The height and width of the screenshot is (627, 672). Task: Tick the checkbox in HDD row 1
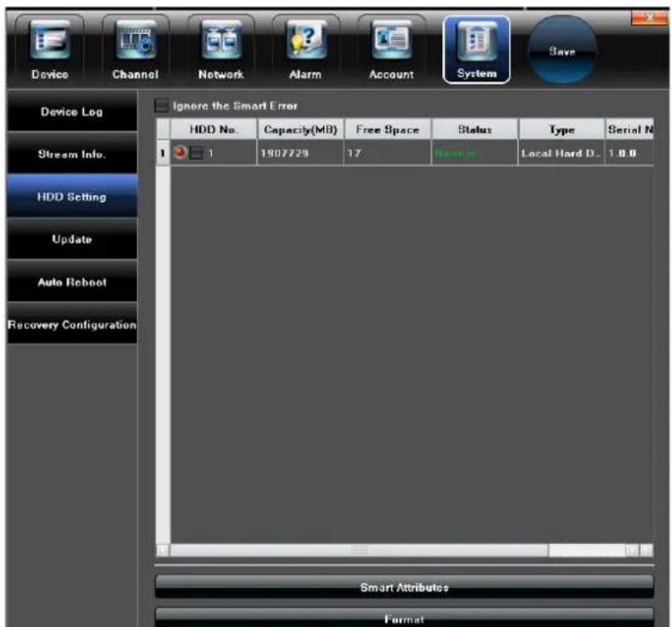point(196,153)
